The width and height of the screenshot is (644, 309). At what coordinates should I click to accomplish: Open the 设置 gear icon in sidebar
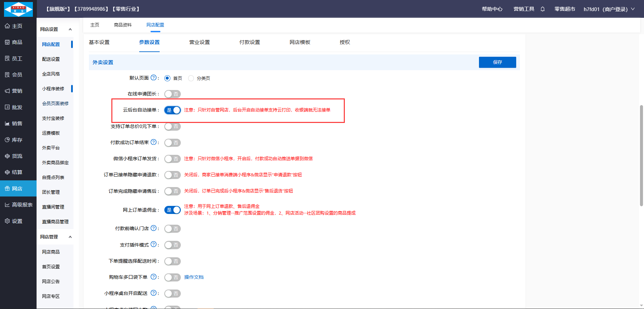[7, 221]
